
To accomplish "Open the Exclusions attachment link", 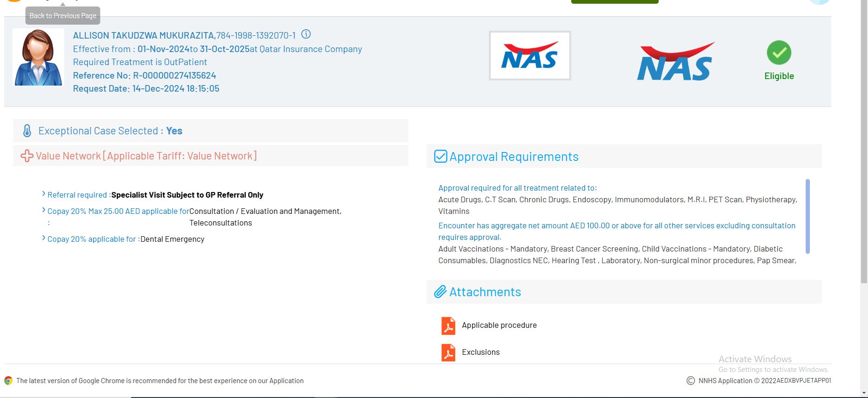I will click(481, 352).
